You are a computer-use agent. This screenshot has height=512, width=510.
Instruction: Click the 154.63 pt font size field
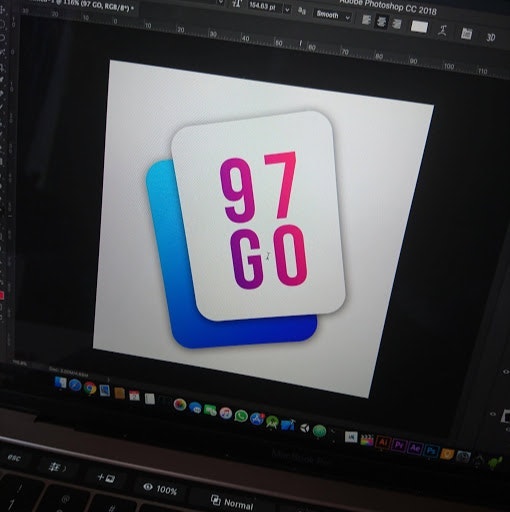(263, 7)
